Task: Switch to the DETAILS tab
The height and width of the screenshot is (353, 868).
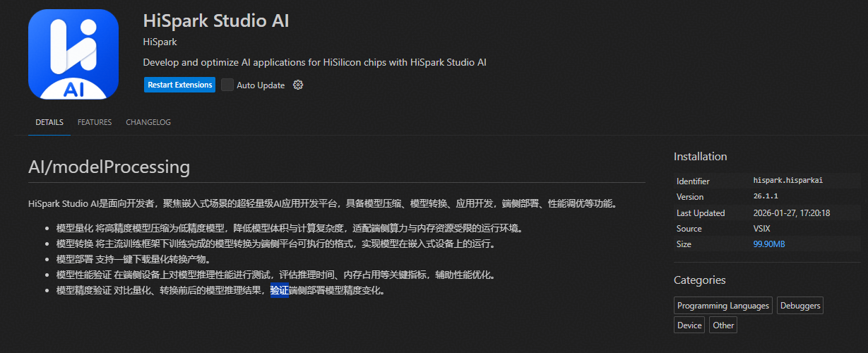Action: 49,122
